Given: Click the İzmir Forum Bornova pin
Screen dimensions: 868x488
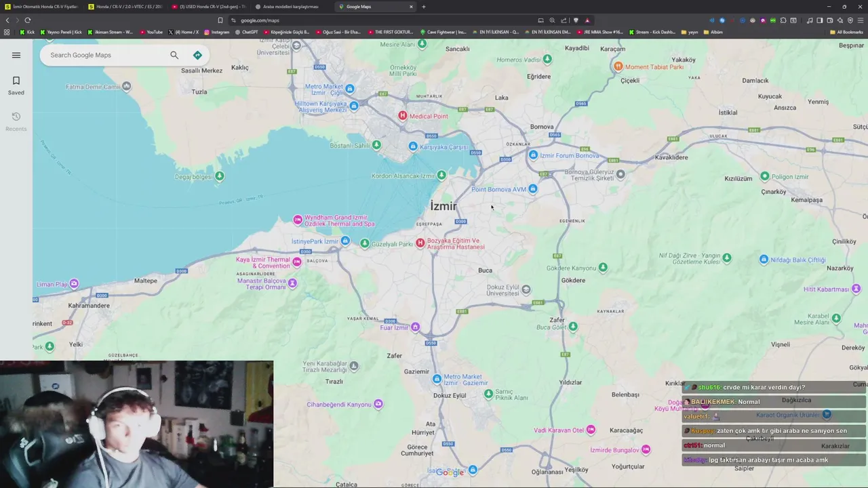Looking at the screenshot, I should pyautogui.click(x=533, y=155).
